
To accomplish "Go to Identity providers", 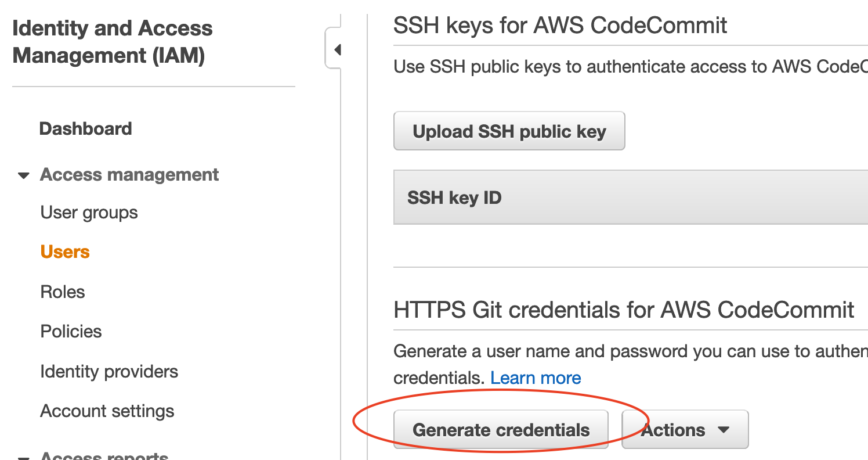I will tap(109, 371).
